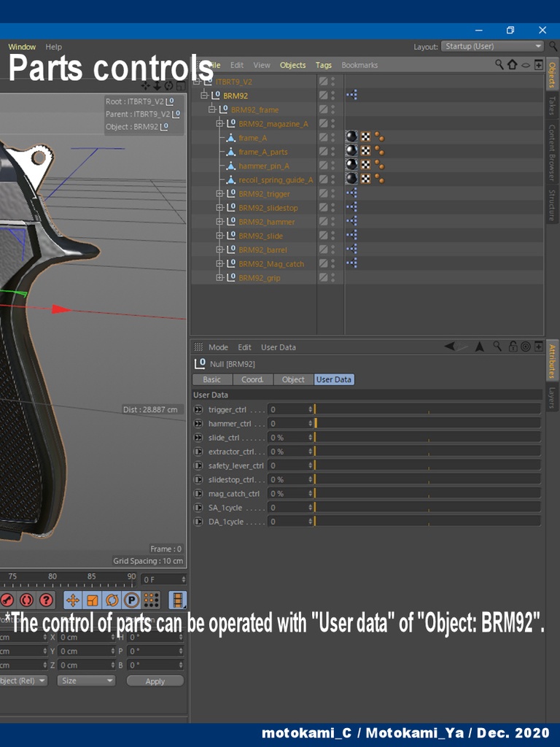560x747 pixels.
Task: Toggle visibility dots for BRM92_grip
Action: point(332,277)
